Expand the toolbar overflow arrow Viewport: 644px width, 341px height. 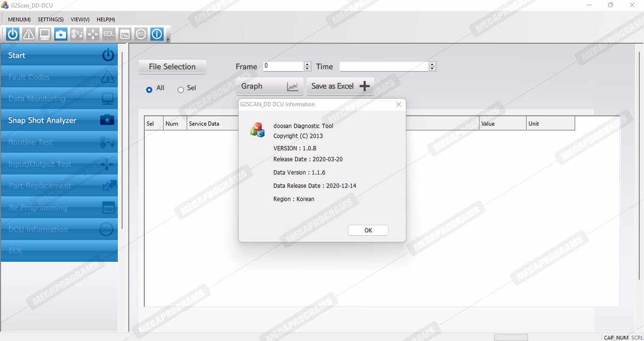pyautogui.click(x=168, y=40)
